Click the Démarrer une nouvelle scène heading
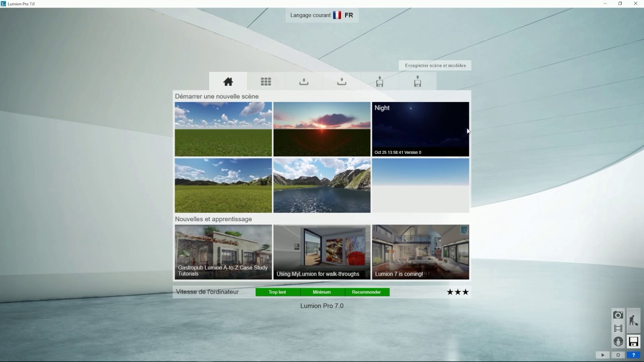 pos(217,97)
